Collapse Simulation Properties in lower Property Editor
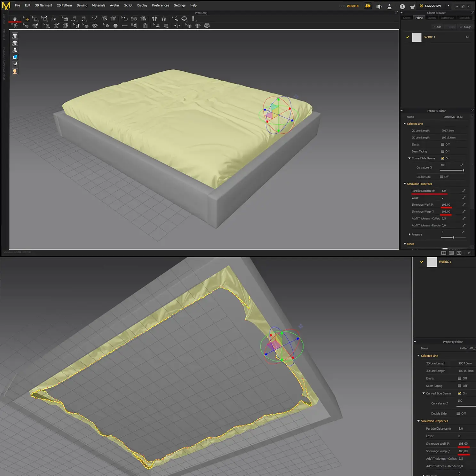Image resolution: width=476 pixels, height=476 pixels. (418, 421)
